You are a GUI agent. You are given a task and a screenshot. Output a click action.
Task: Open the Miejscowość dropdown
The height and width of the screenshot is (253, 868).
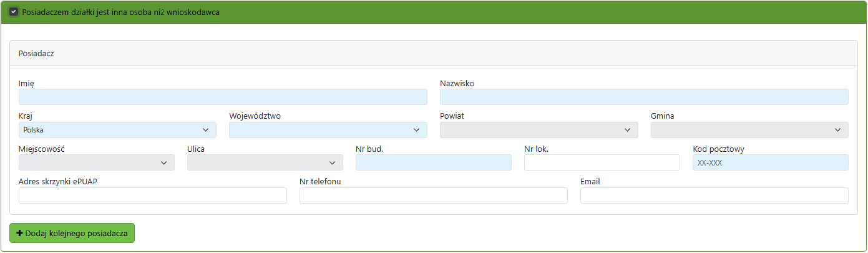(96, 162)
